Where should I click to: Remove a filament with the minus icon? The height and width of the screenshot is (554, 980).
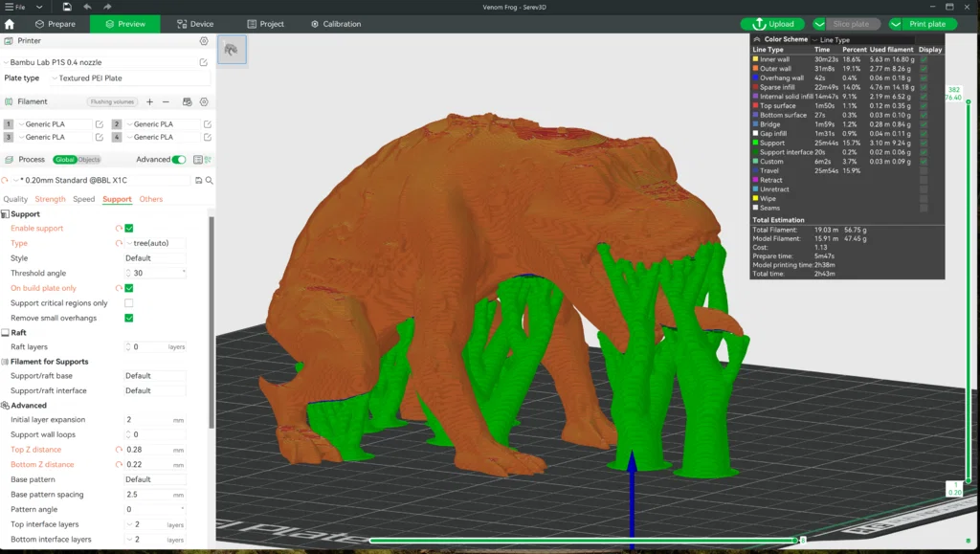point(166,101)
